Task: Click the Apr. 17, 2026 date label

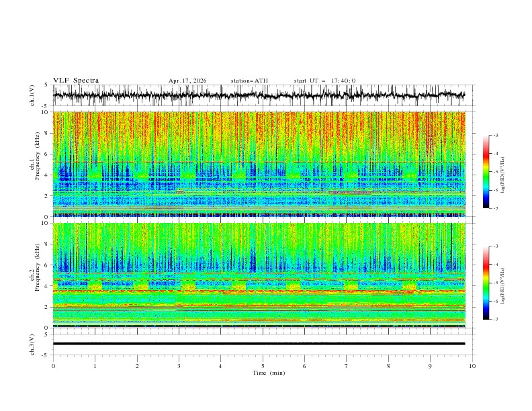Action: [x=187, y=81]
